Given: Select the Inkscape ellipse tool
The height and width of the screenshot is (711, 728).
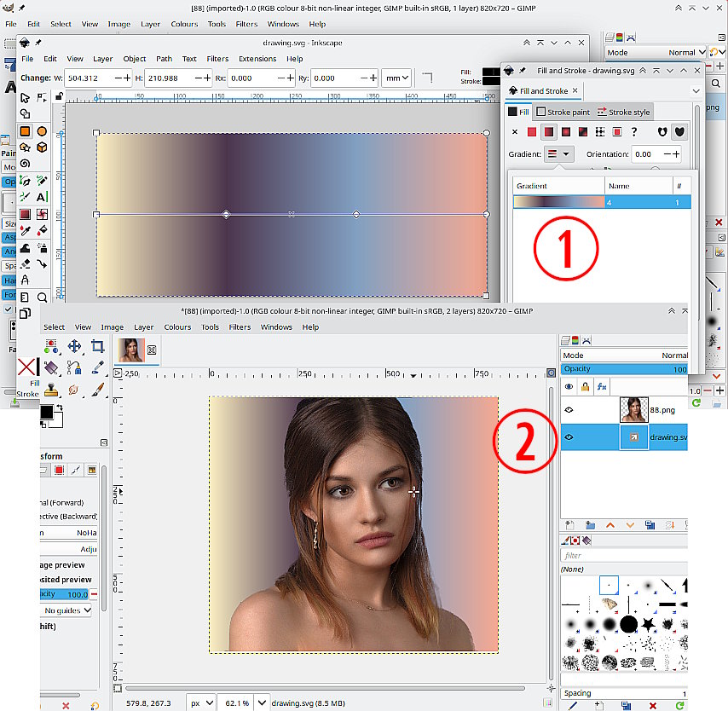Looking at the screenshot, I should [42, 131].
